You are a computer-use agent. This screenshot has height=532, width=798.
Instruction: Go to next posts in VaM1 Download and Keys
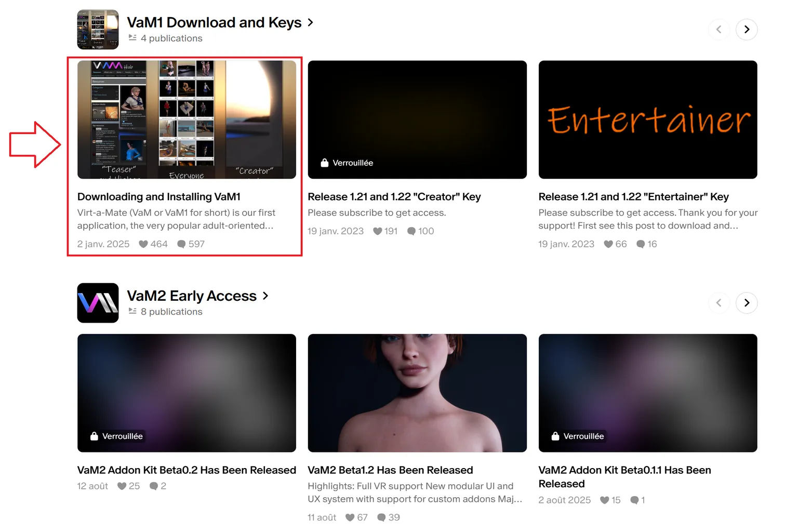click(747, 30)
